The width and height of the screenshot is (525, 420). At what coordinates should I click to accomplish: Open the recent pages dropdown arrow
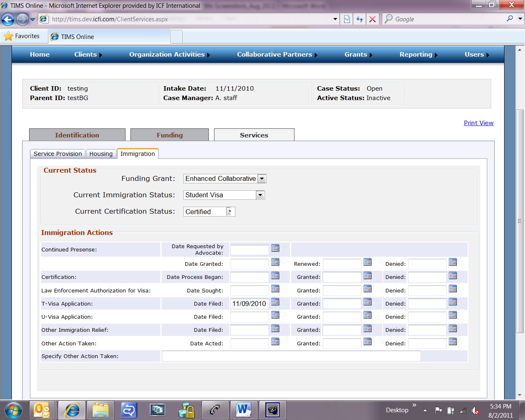click(x=32, y=19)
